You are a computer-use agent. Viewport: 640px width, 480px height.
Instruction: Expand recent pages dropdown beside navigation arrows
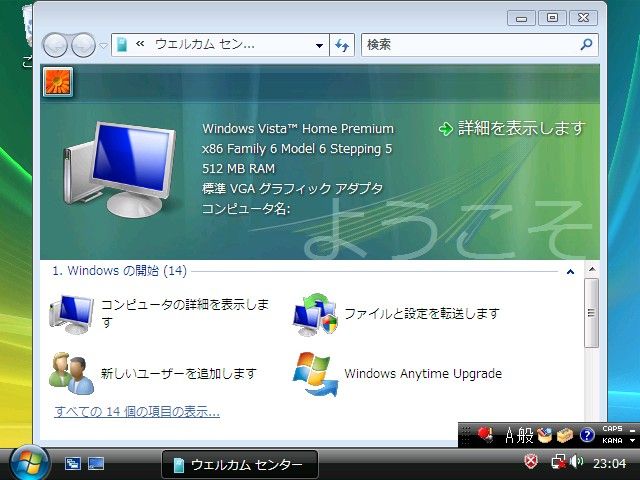click(x=103, y=46)
